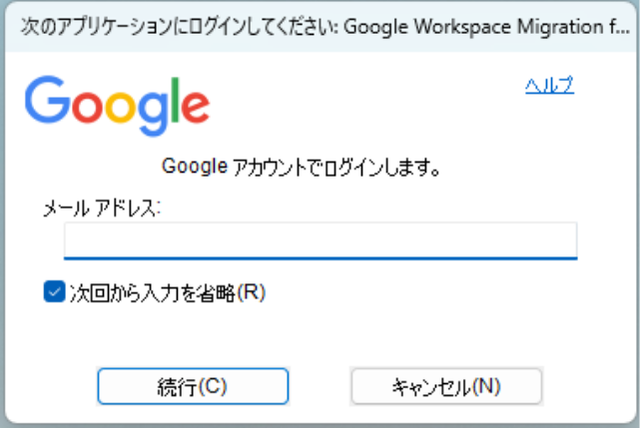Focus the メール アドレス input field
The image size is (640, 428).
[x=320, y=240]
